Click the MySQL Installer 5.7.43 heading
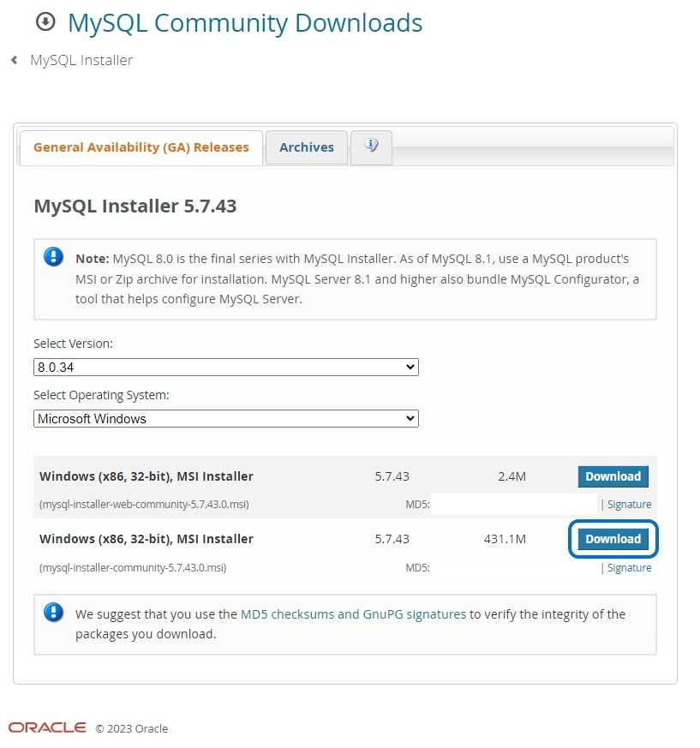Viewport: 700px width, 748px height. 135,206
